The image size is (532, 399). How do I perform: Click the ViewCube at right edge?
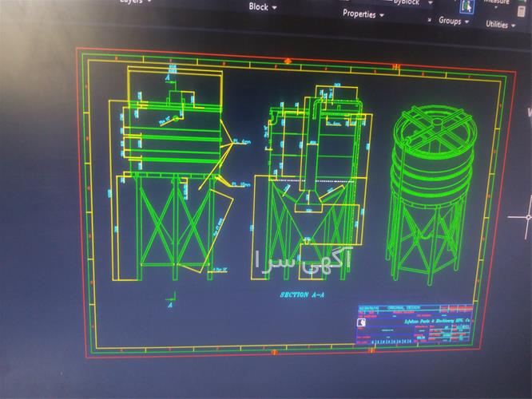click(529, 112)
